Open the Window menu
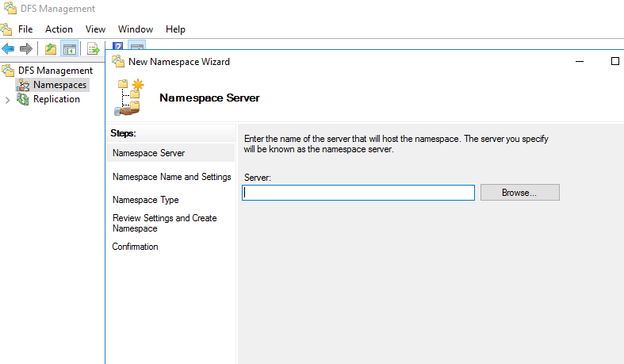 coord(135,29)
